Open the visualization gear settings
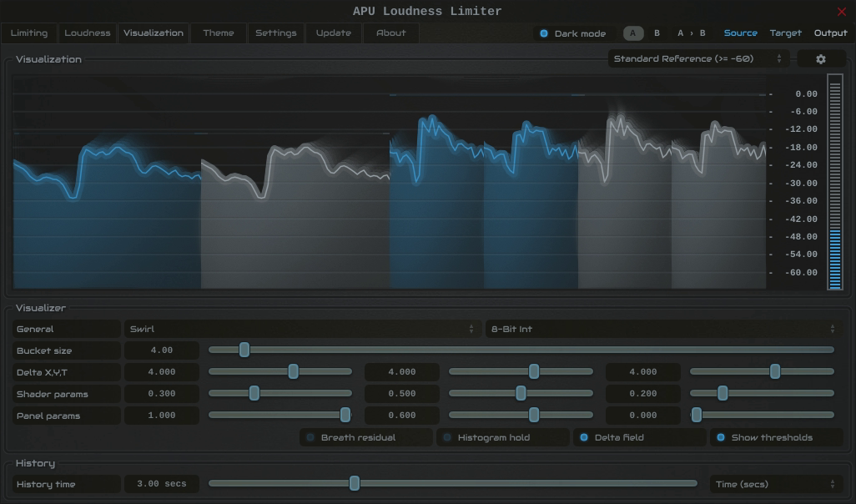Image resolution: width=856 pixels, height=504 pixels. [x=821, y=59]
